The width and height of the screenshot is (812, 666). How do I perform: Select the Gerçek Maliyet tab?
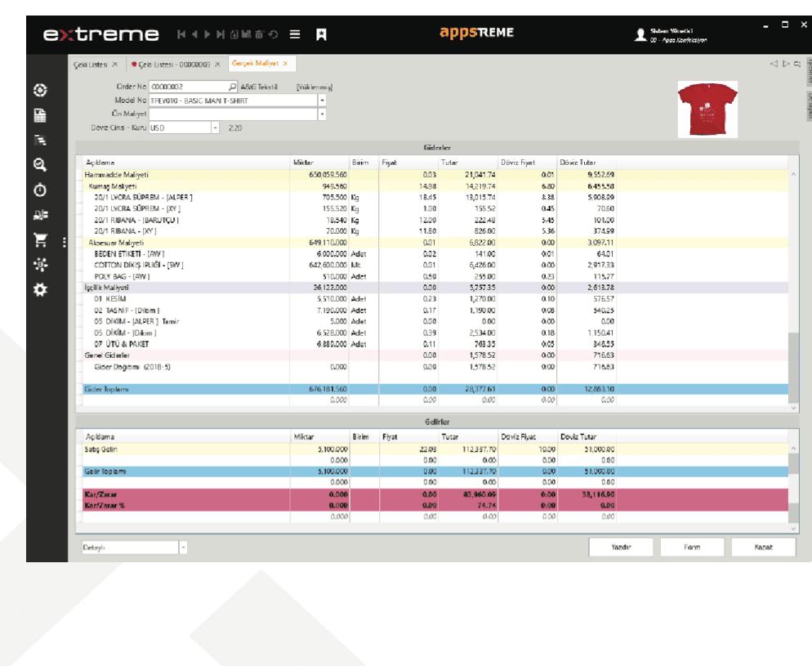[256, 63]
